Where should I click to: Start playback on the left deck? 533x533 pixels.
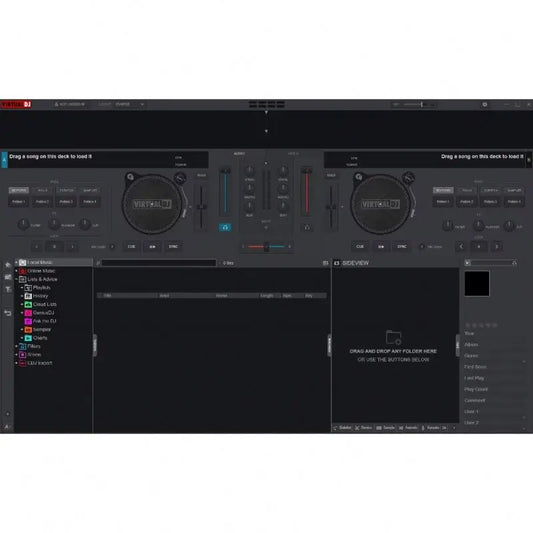152,246
